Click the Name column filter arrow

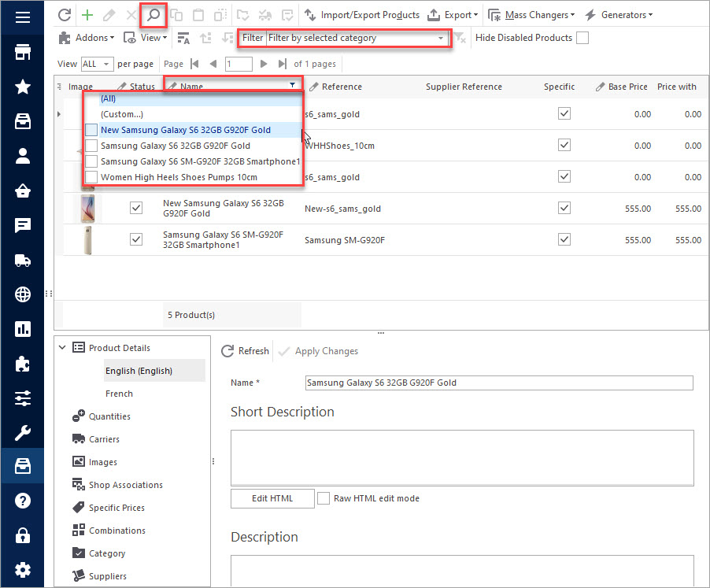pyautogui.click(x=293, y=85)
